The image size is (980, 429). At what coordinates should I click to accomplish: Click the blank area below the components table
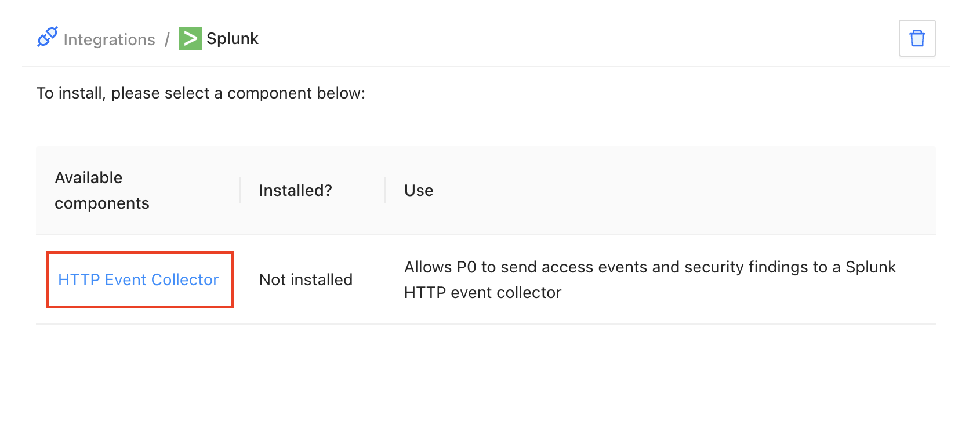click(x=486, y=377)
